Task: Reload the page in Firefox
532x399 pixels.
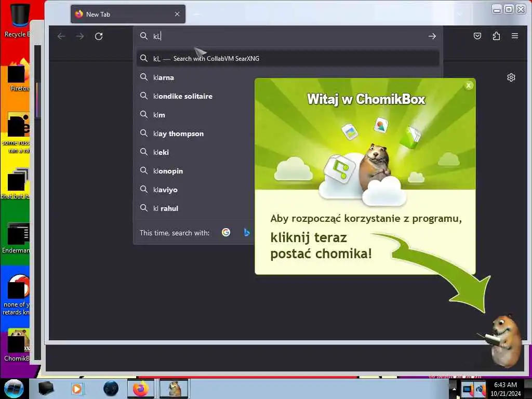Action: [x=99, y=36]
